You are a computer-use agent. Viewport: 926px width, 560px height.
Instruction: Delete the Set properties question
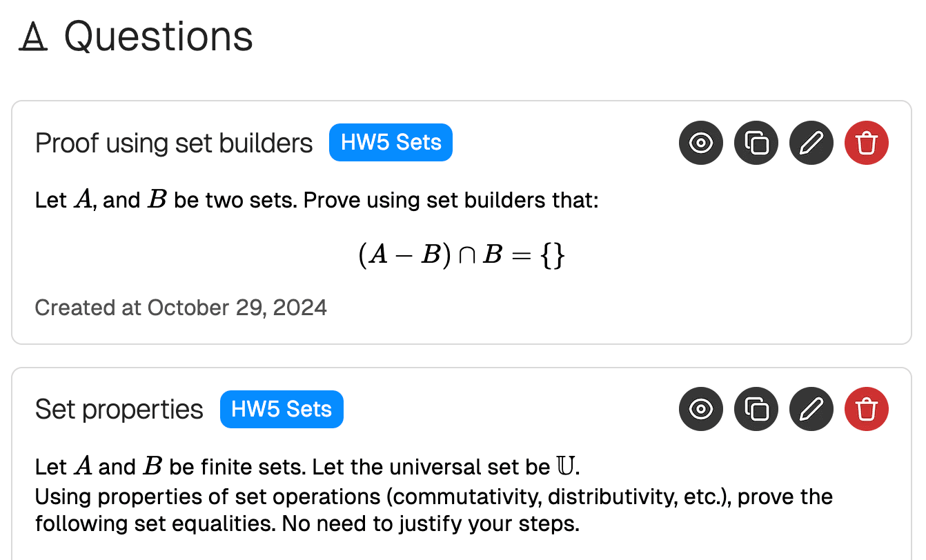point(867,409)
